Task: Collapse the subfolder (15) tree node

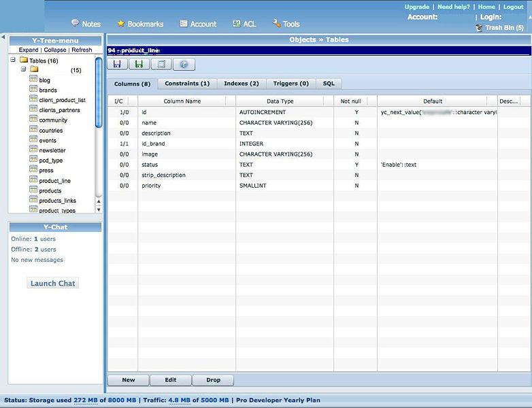Action: click(23, 70)
